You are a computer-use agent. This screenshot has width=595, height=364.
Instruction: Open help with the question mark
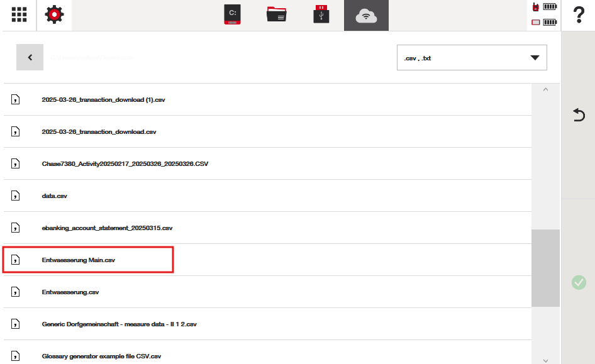(x=579, y=15)
